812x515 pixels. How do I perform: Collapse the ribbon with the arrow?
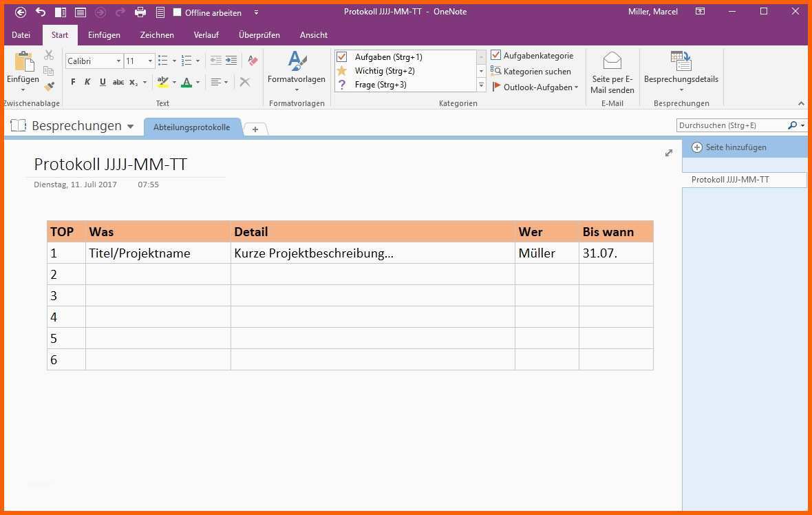801,104
